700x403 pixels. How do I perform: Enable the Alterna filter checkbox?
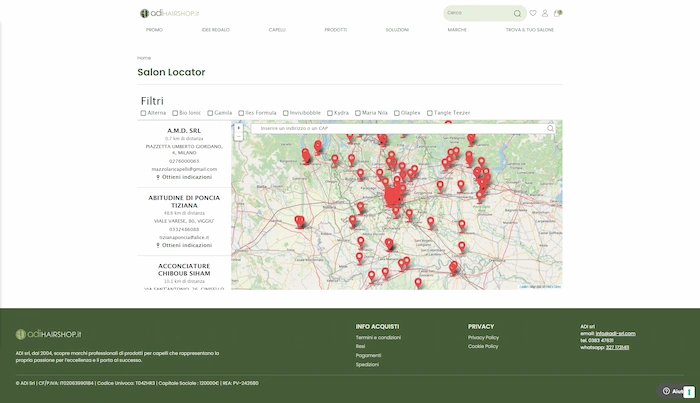(141, 113)
